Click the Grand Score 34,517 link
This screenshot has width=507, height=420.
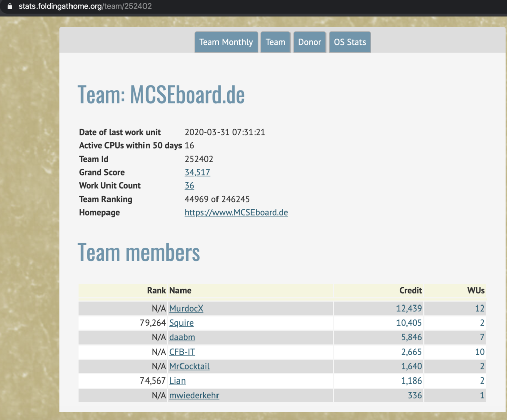pyautogui.click(x=197, y=172)
